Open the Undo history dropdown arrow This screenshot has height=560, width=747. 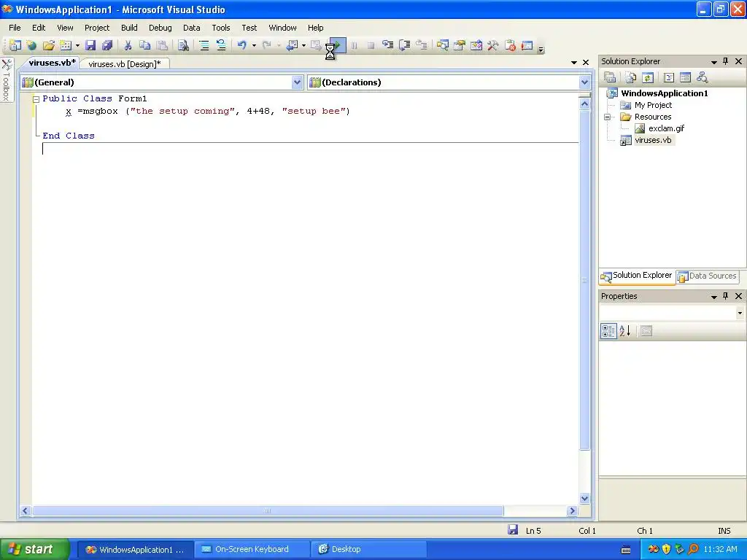pos(254,46)
